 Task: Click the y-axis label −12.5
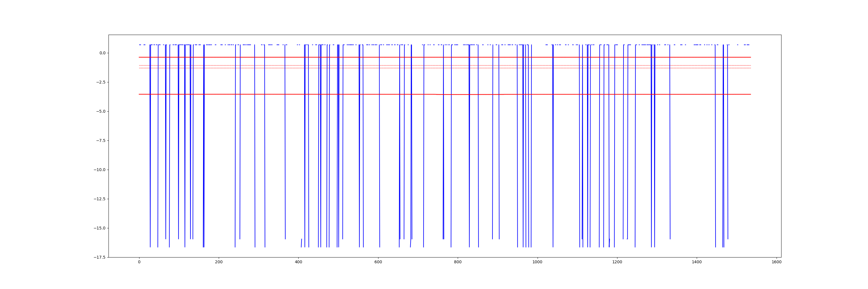[100, 199]
